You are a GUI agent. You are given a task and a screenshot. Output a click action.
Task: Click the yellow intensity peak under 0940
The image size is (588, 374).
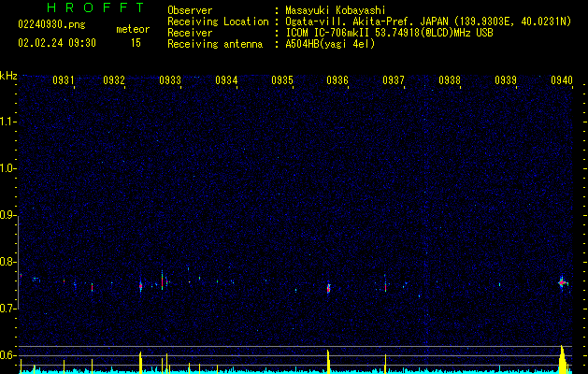[562, 359]
